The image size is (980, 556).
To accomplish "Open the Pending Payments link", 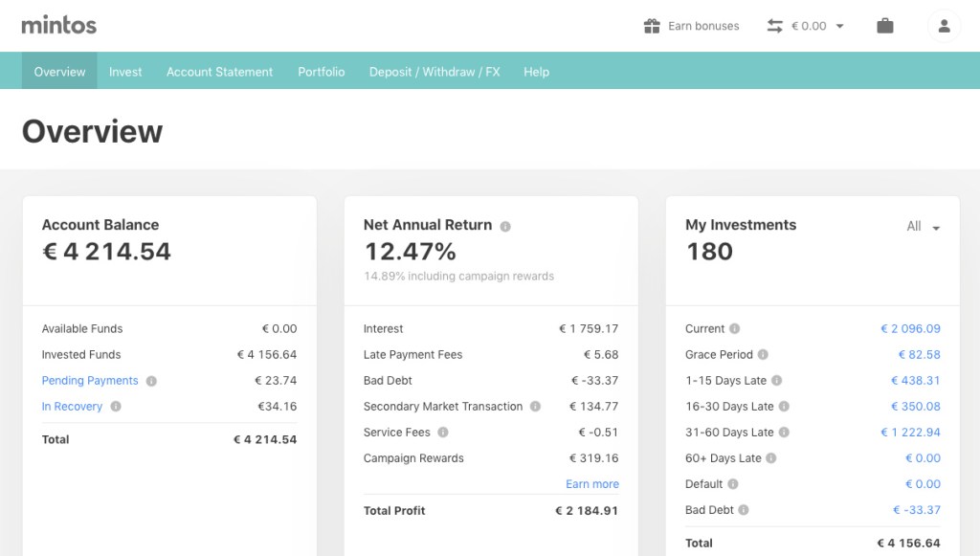I will [x=90, y=381].
